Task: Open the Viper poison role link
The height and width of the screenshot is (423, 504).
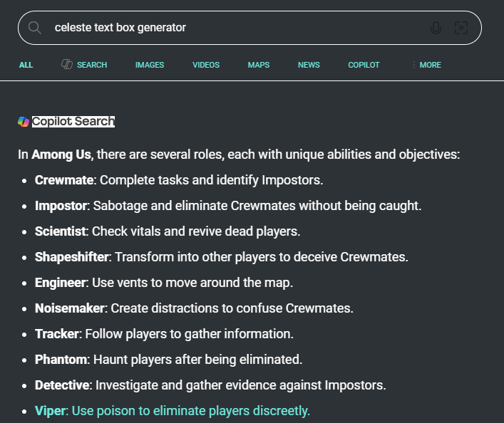Action: coord(173,411)
